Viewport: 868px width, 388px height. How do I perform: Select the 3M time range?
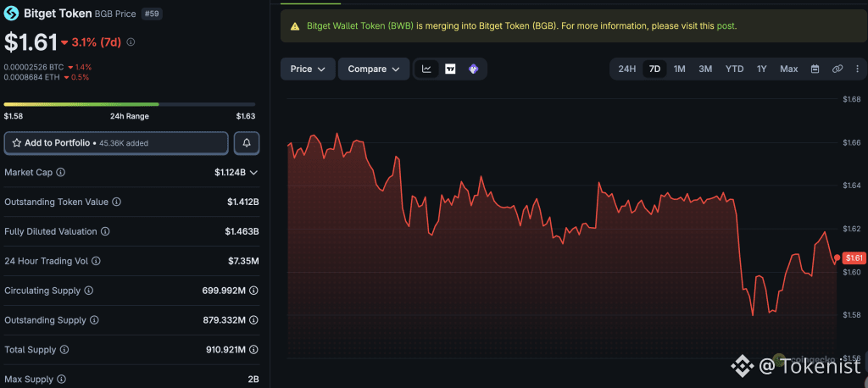(x=705, y=69)
